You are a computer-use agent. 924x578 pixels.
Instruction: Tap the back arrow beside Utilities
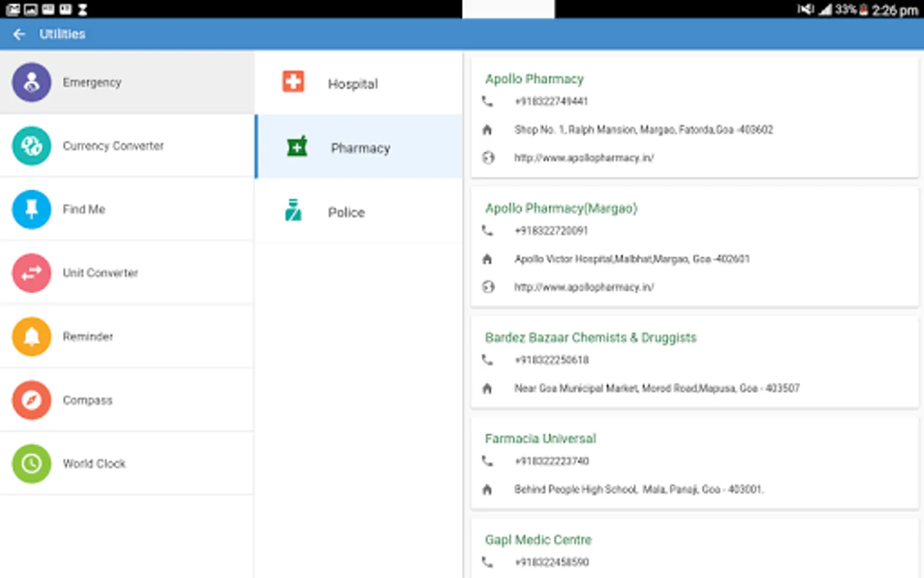click(x=19, y=34)
